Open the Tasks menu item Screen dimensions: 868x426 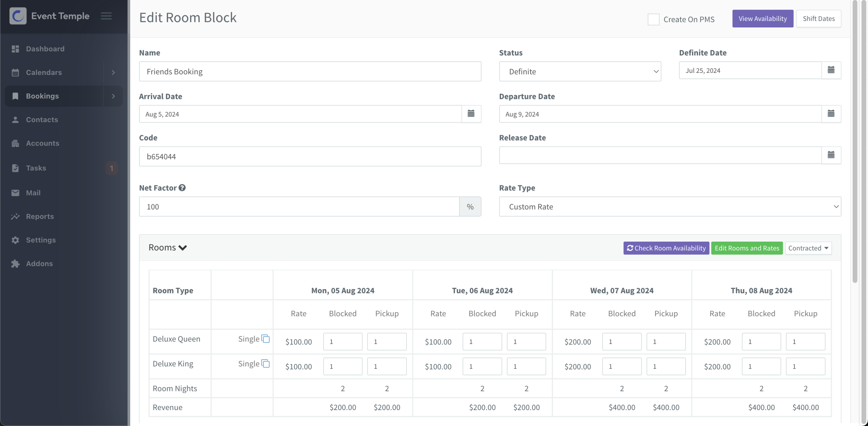(36, 168)
